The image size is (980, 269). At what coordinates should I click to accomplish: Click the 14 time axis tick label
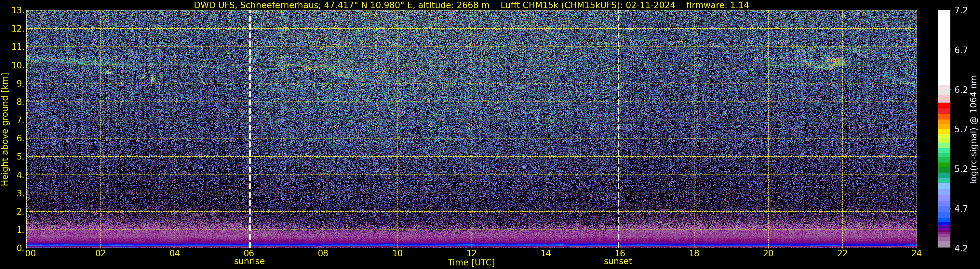[545, 254]
